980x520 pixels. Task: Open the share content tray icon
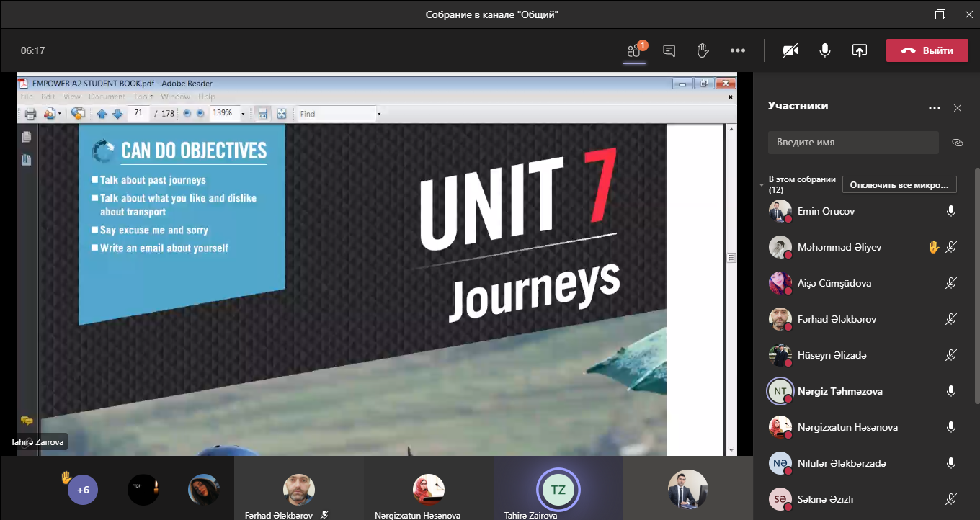click(859, 50)
